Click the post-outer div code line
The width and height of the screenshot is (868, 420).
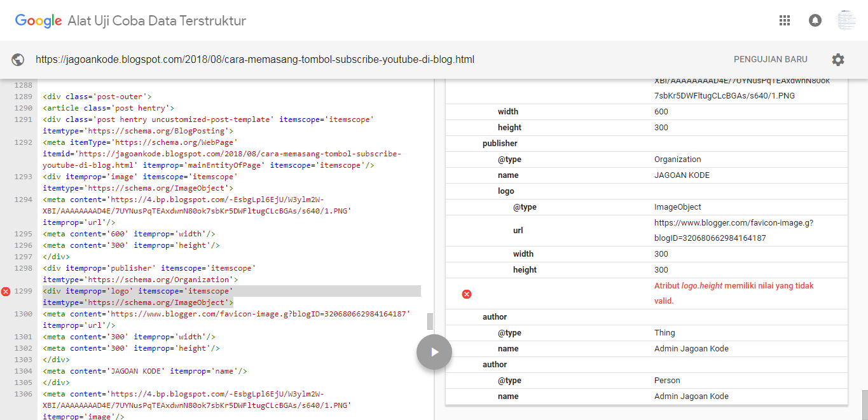[x=97, y=97]
